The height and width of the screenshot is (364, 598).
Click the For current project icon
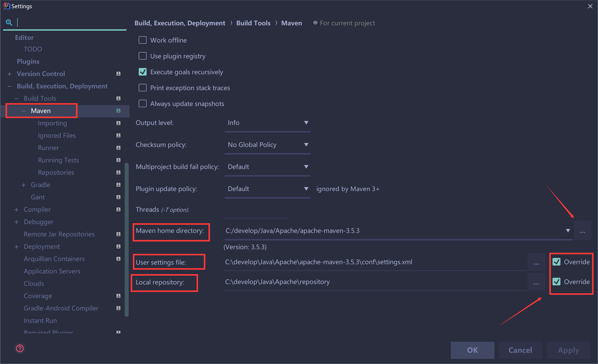(x=315, y=23)
